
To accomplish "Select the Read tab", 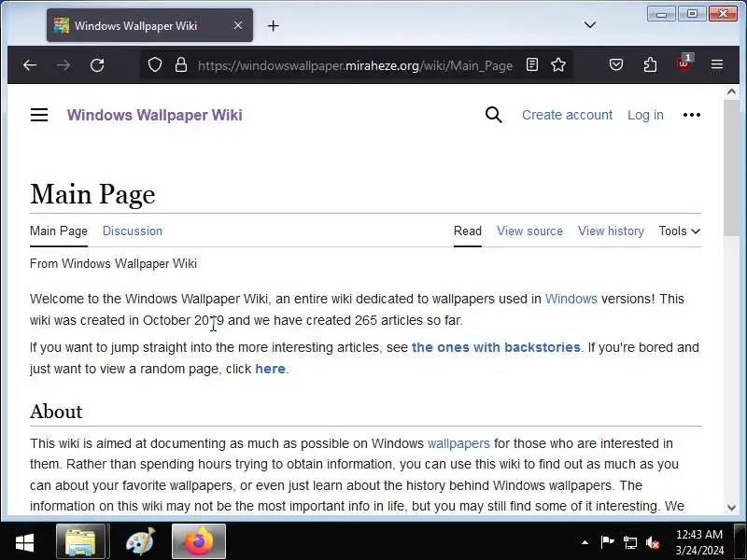I will [x=468, y=231].
